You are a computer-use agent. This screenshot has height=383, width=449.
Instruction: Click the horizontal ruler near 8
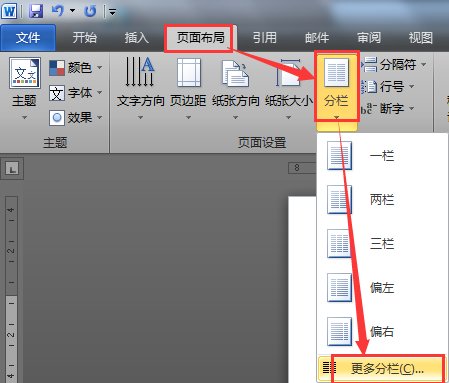(302, 168)
